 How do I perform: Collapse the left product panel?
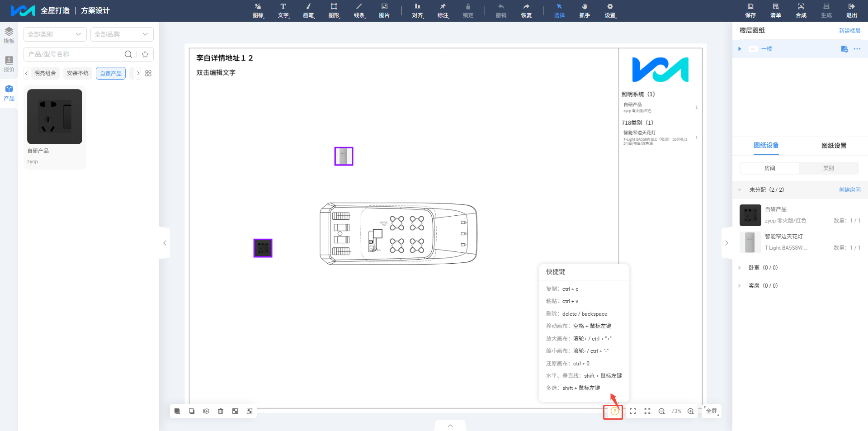pos(165,243)
